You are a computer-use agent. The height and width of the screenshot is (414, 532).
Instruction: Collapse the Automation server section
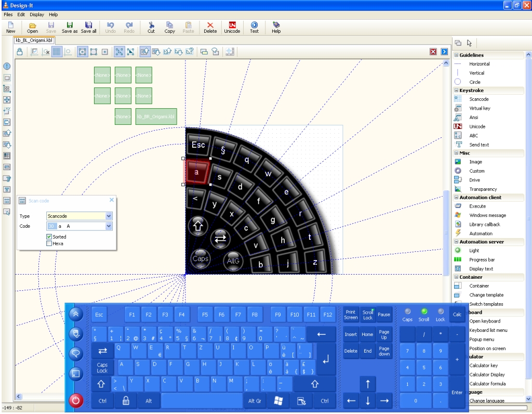[456, 242]
